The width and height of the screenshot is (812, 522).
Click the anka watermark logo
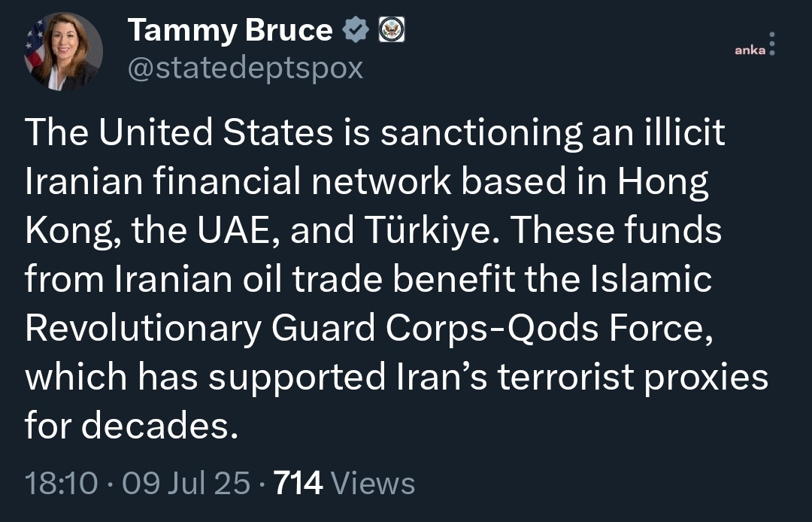coord(750,50)
